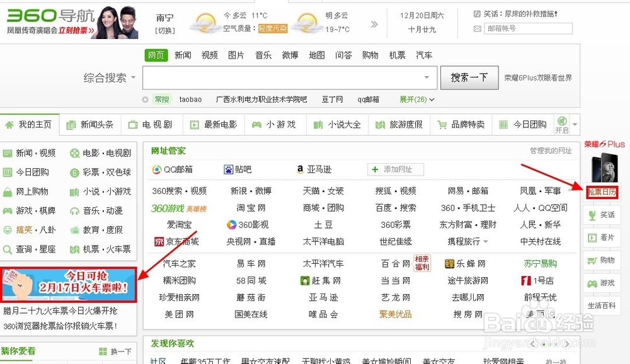Switch to 新闻头条 tab
The height and width of the screenshot is (364, 630).
tap(90, 125)
